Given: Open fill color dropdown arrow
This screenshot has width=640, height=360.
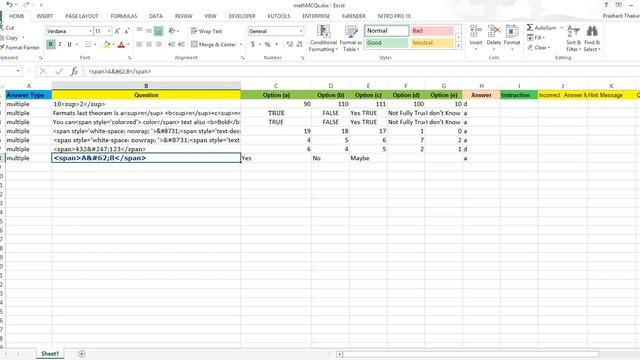Looking at the screenshot, I should 113,44.
